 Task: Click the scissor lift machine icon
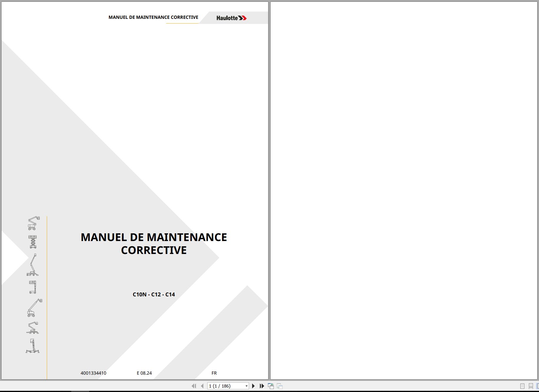(33, 242)
